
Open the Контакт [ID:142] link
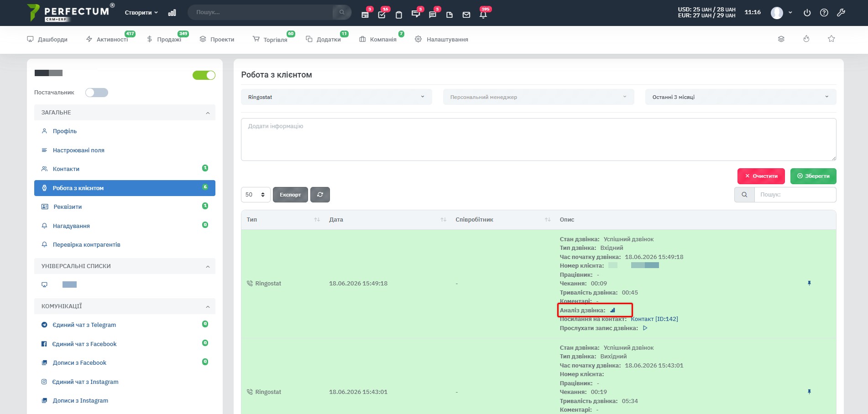(654, 319)
